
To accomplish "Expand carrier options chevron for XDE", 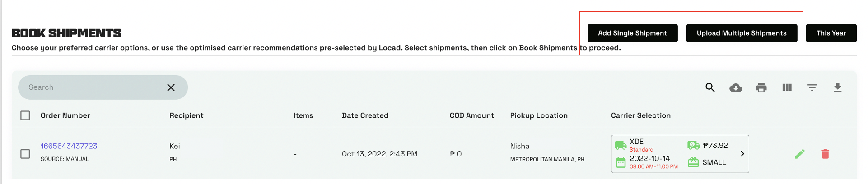I will [742, 154].
